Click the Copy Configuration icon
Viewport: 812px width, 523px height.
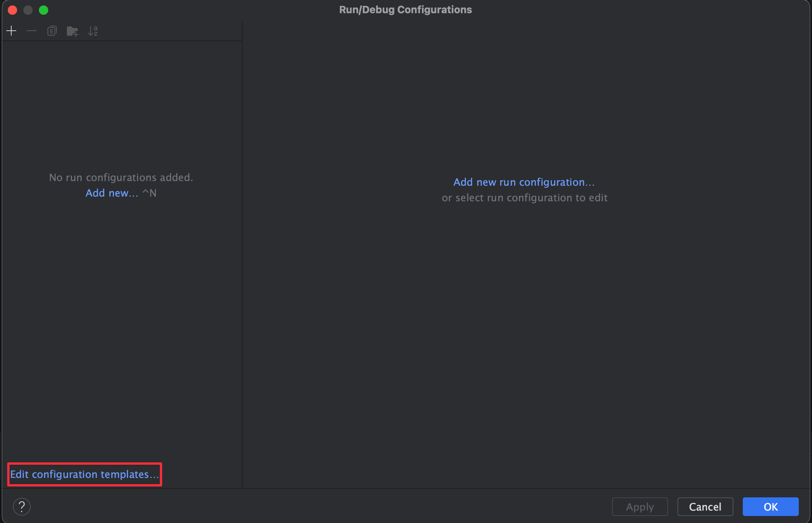pos(52,31)
